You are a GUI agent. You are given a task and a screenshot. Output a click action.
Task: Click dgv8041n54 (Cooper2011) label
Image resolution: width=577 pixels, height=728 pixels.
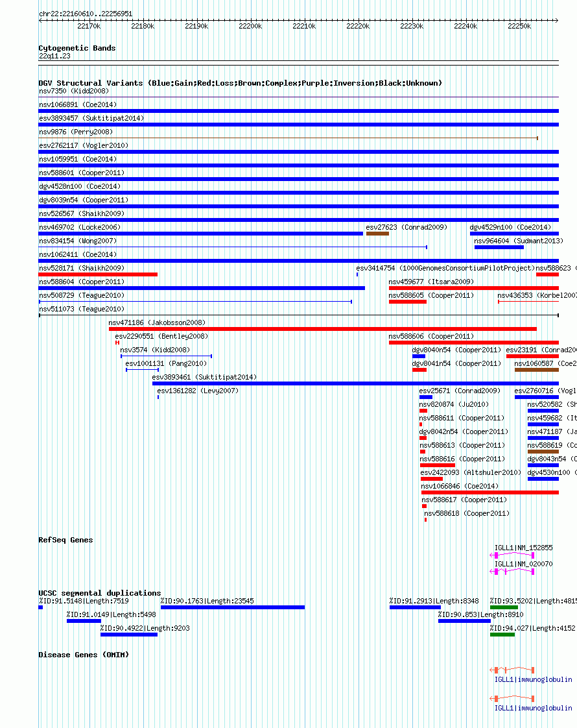pyautogui.click(x=456, y=363)
